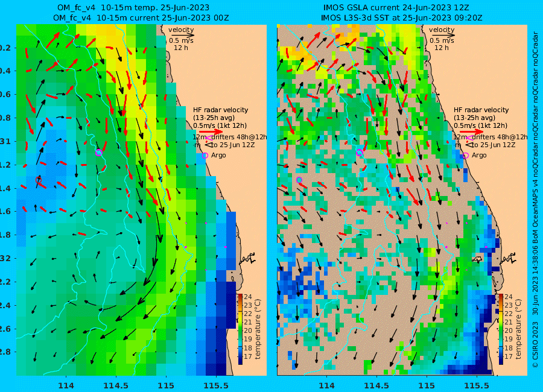543x392 pixels.
Task: Click '(13-25h avg)' text in OM_fc_v4 panel
Action: pos(214,118)
